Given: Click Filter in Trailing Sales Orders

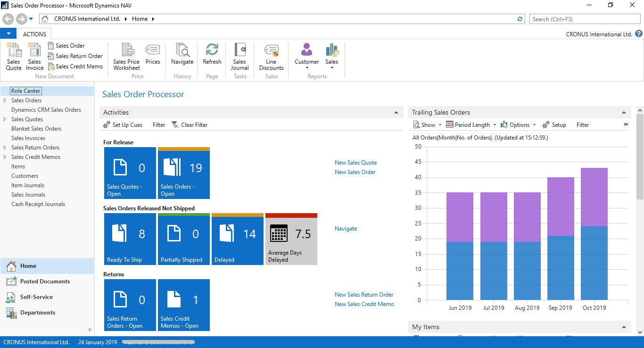Looking at the screenshot, I should point(583,125).
